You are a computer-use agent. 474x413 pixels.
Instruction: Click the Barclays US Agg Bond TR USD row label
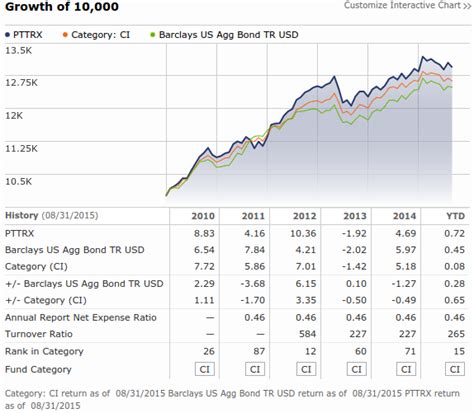[x=75, y=250]
